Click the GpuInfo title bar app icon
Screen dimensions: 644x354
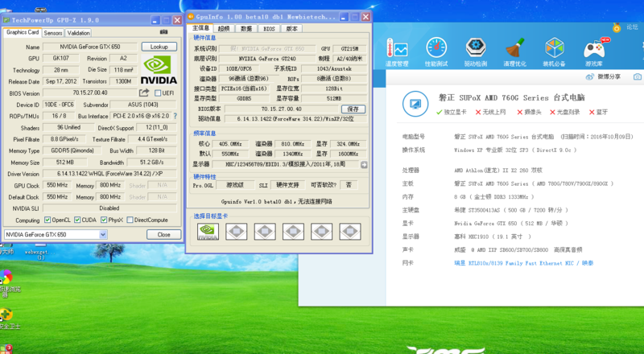click(191, 17)
